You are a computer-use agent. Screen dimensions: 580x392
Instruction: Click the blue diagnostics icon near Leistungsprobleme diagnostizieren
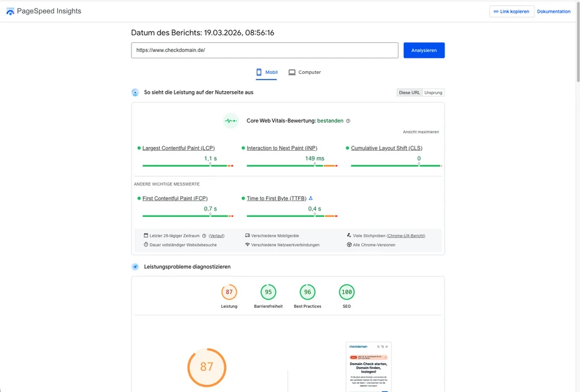[x=135, y=266]
